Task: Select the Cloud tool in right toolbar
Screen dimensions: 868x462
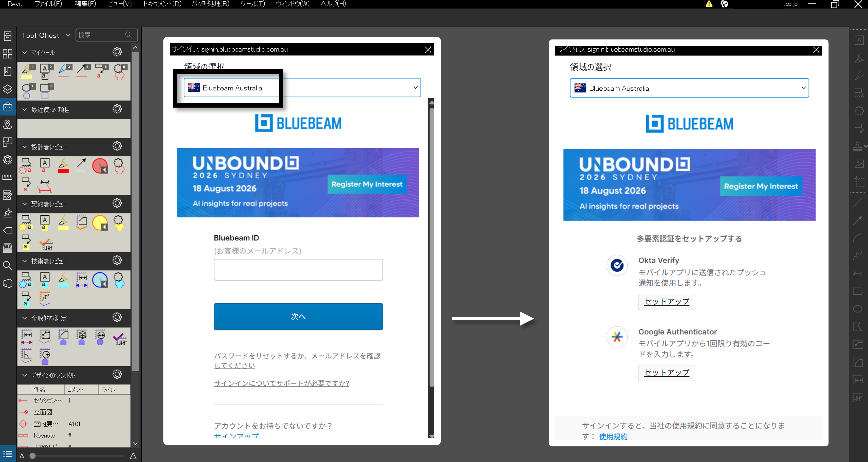Action: pos(859,110)
